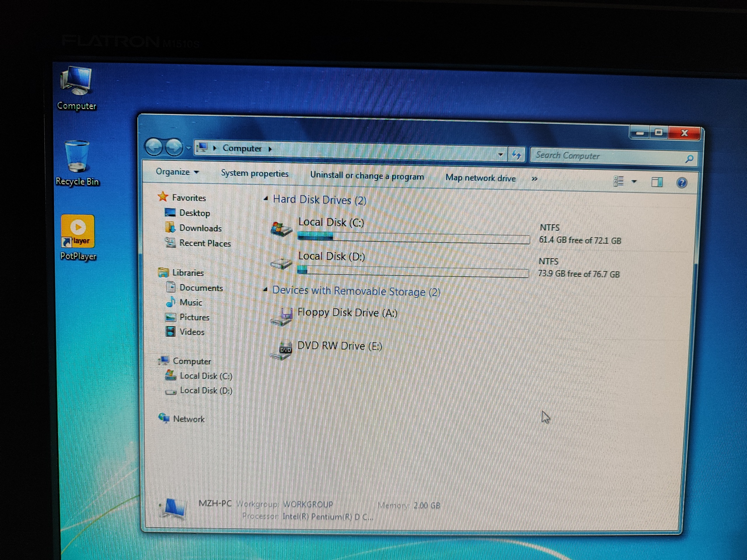Select the Local Disk (C:) drive icon
747x560 pixels.
point(281,230)
